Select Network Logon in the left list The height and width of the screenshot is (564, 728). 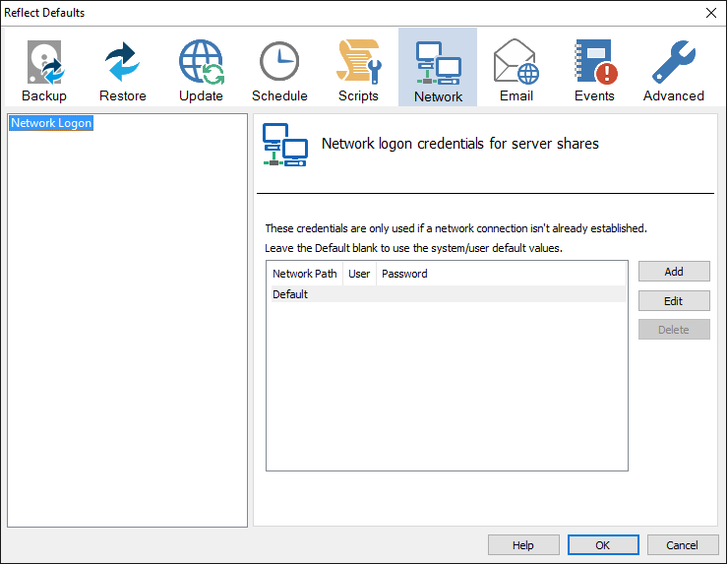(51, 123)
